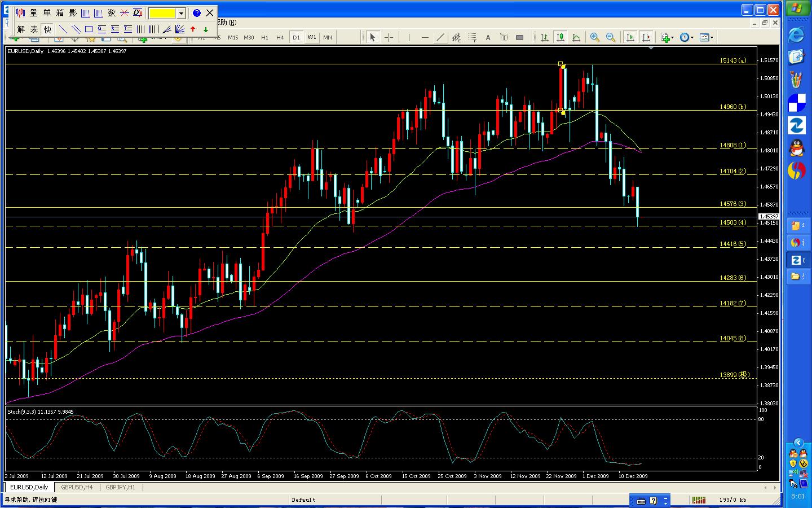The image size is (812, 508).
Task: Select the Fibonacci retracement tool
Action: [472, 38]
